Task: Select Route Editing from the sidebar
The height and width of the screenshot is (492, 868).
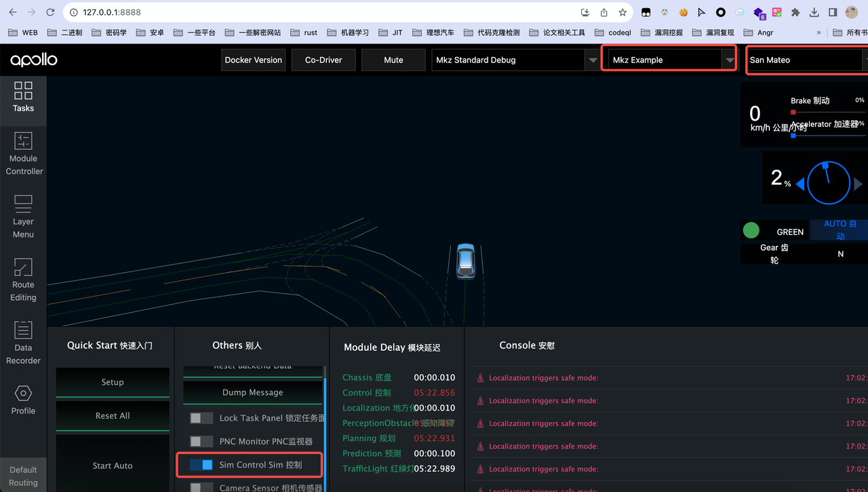Action: 23,280
